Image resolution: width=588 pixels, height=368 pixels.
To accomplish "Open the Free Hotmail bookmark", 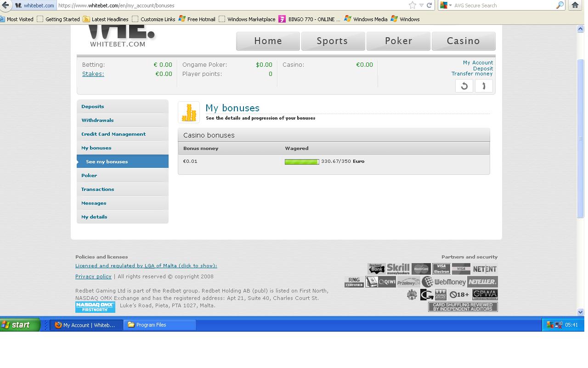I will click(x=197, y=19).
